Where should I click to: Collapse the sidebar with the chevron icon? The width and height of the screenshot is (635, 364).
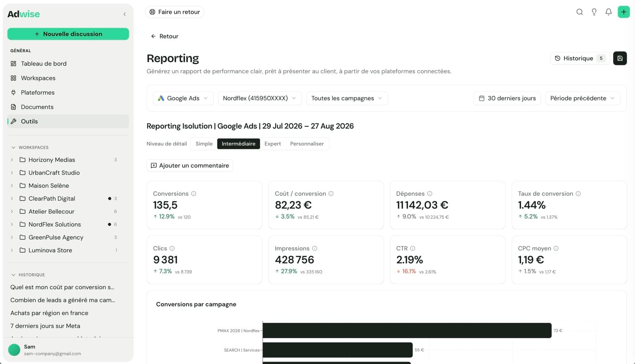coord(125,14)
